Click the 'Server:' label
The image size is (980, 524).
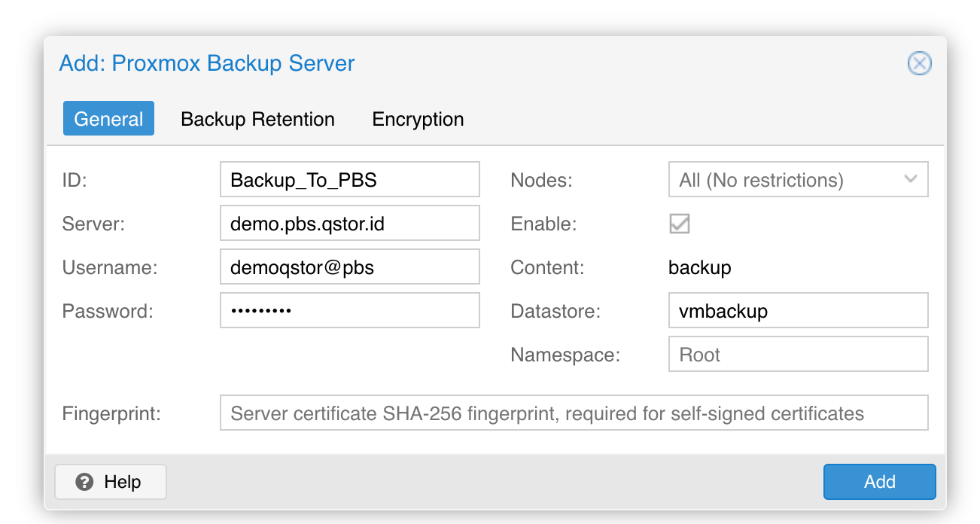[x=93, y=224]
